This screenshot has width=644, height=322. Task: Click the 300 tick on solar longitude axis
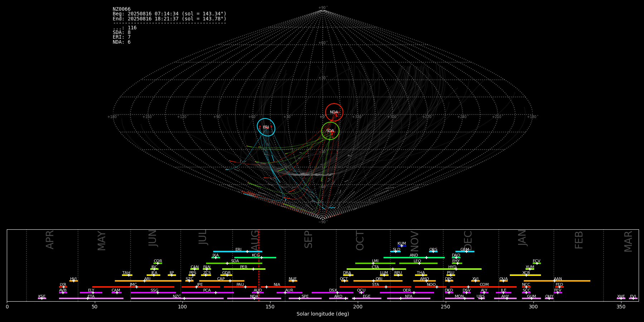coord(533,307)
